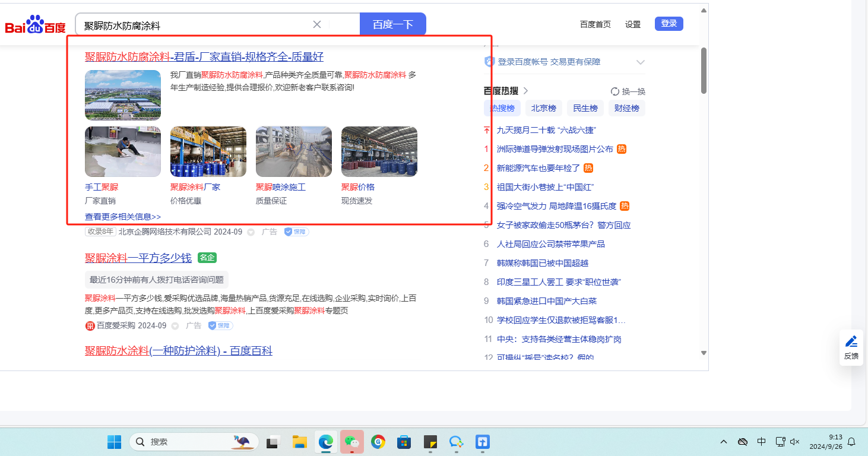
Task: Expand 百度热搜 with the arrow chevron
Action: coord(525,91)
